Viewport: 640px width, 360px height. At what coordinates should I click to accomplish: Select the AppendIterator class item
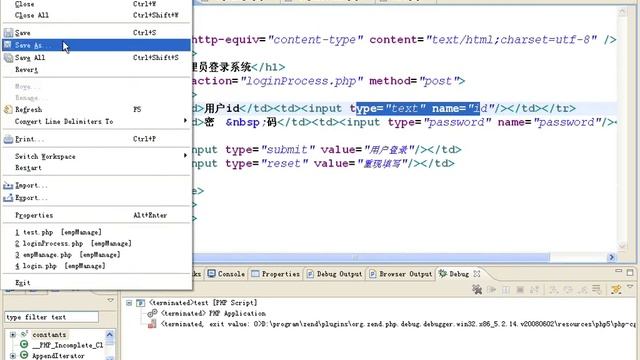pyautogui.click(x=58, y=356)
